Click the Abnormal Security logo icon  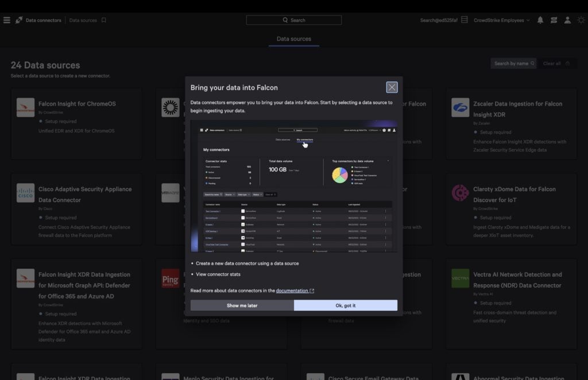460,377
